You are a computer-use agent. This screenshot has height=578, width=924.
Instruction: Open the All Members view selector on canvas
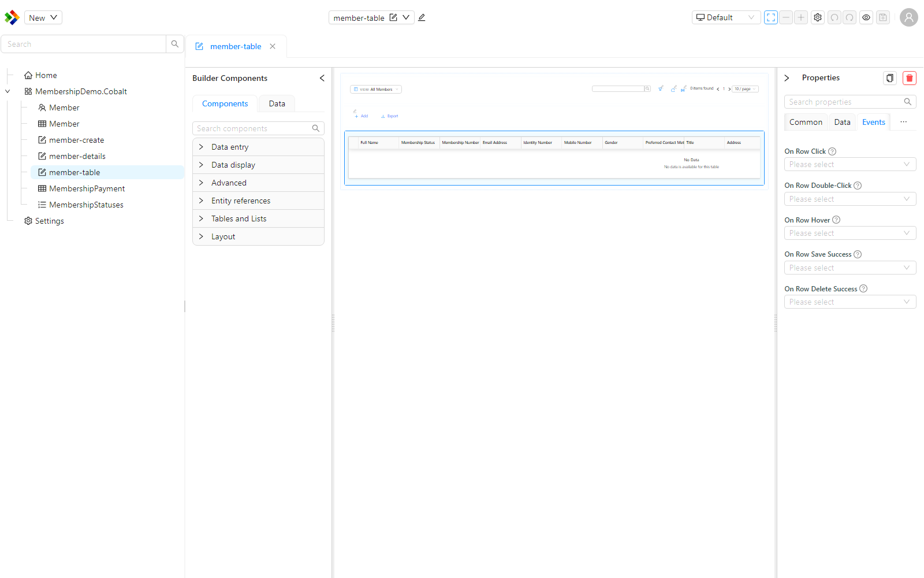(376, 89)
